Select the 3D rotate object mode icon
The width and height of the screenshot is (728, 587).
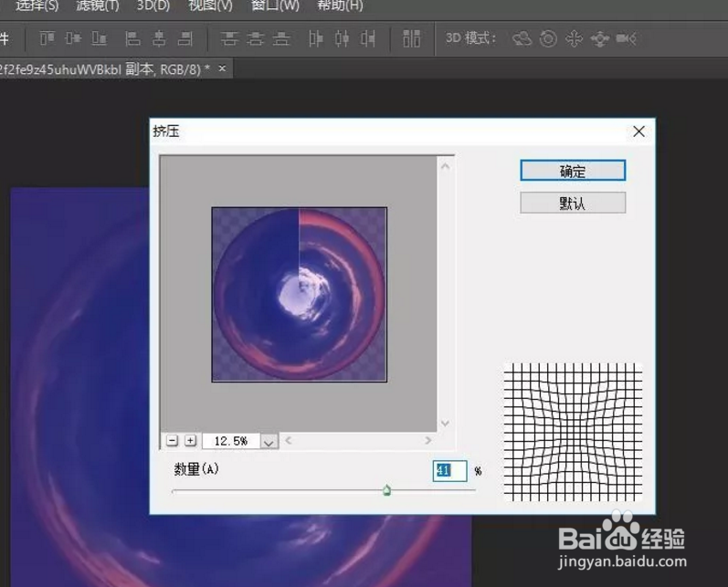coord(522,38)
